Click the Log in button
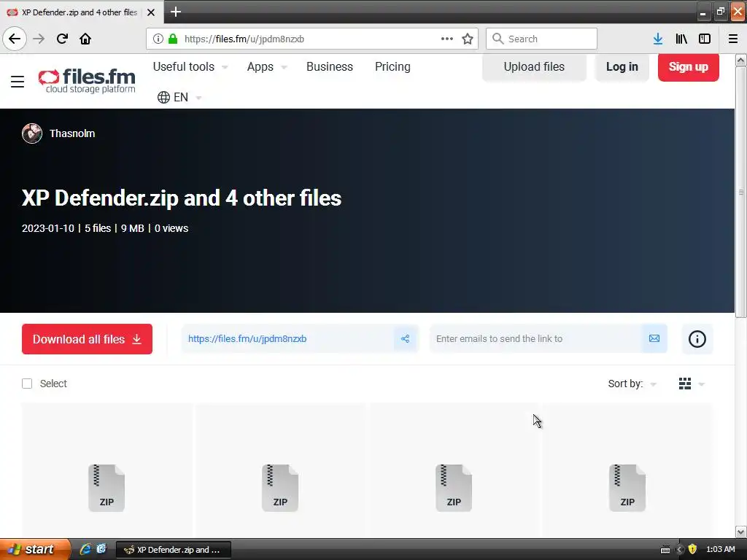The width and height of the screenshot is (747, 560). [622, 66]
